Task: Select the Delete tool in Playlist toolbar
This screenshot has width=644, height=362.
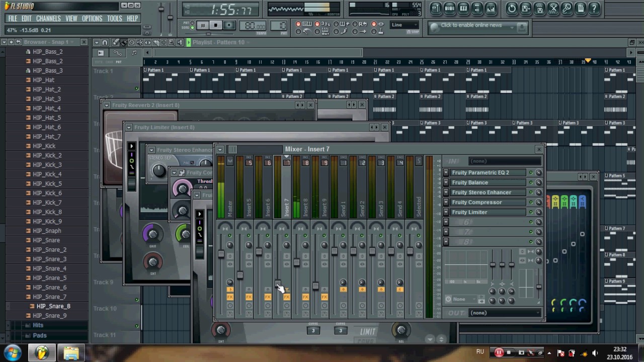Action: coord(132,42)
